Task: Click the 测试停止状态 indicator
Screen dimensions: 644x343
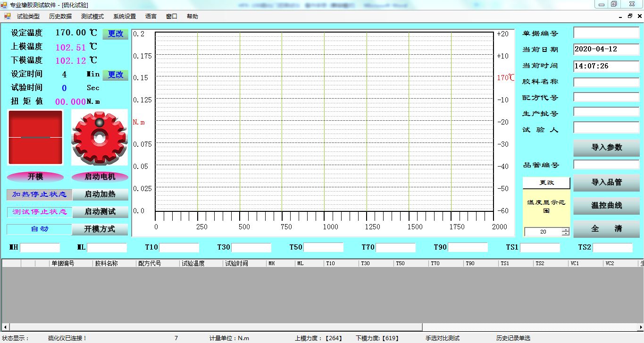Action: pos(40,212)
